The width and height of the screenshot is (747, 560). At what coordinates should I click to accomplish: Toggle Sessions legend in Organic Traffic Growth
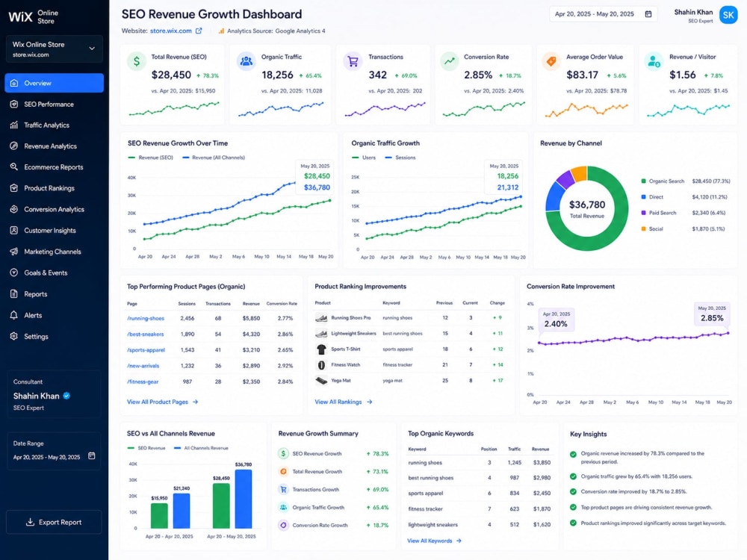[400, 158]
